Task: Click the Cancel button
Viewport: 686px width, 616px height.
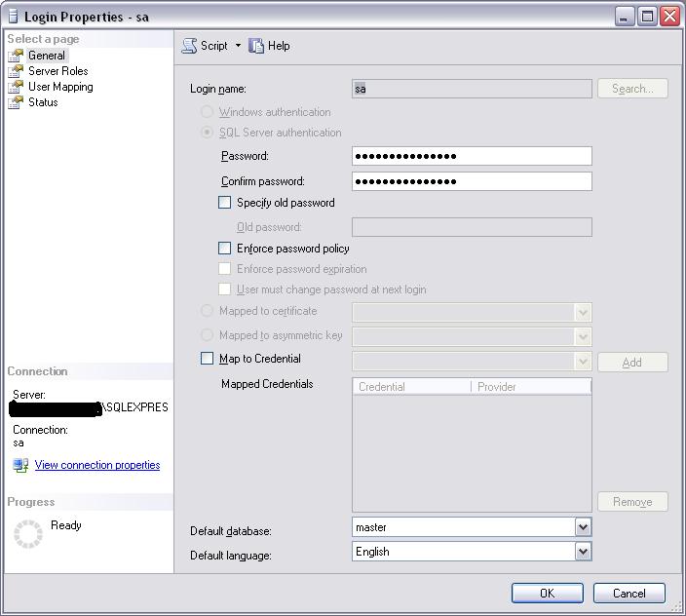Action: tap(629, 594)
